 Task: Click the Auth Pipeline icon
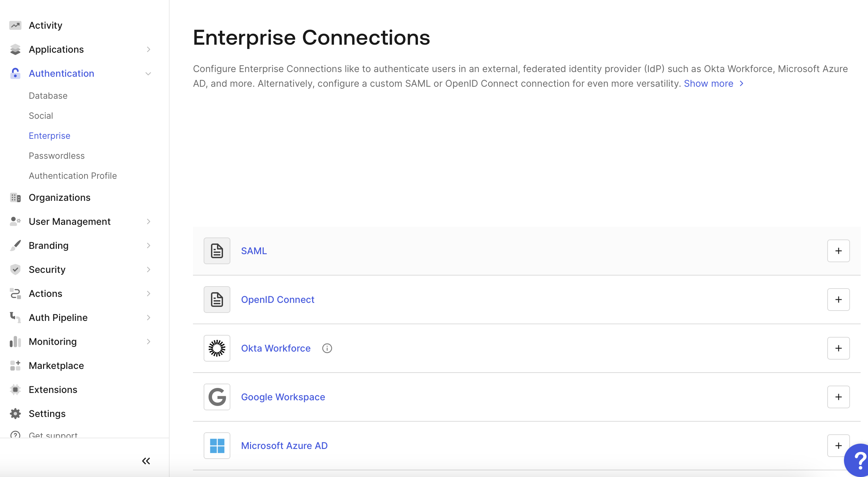point(15,318)
